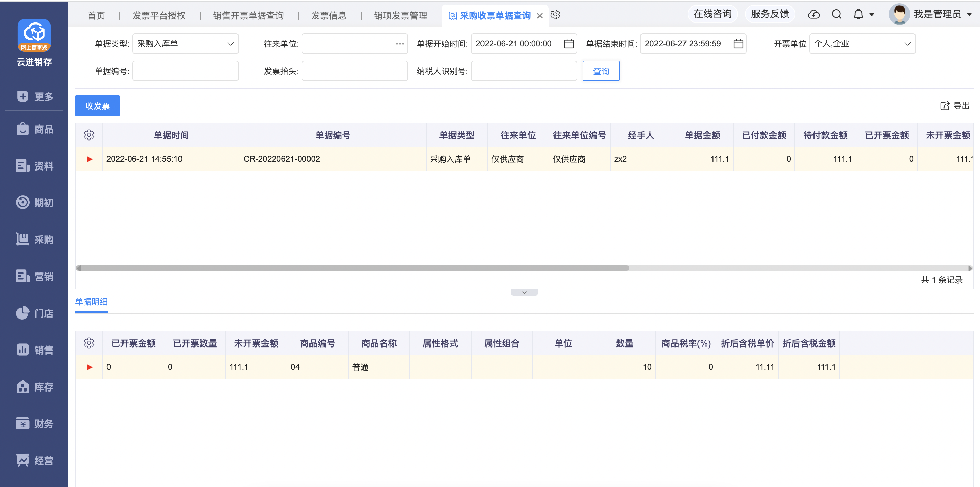Click the 商品名称 column header
980x487 pixels.
[379, 343]
